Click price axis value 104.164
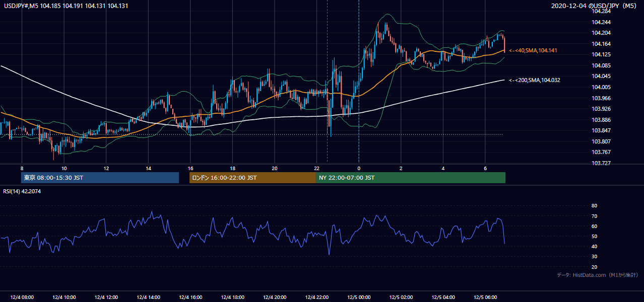The image size is (644, 302). coord(601,44)
